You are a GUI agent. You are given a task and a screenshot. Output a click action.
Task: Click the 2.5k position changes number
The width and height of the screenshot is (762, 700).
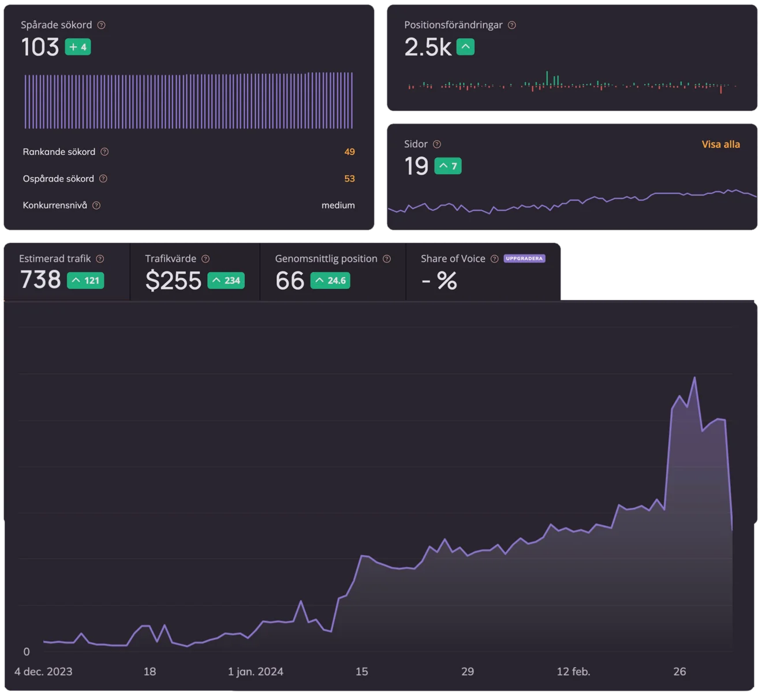click(x=428, y=47)
